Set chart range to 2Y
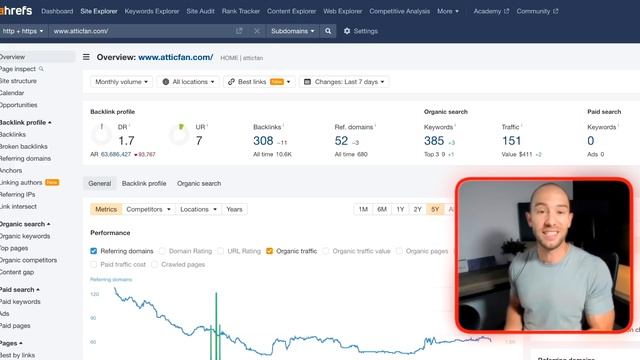The width and height of the screenshot is (640, 360). click(418, 209)
